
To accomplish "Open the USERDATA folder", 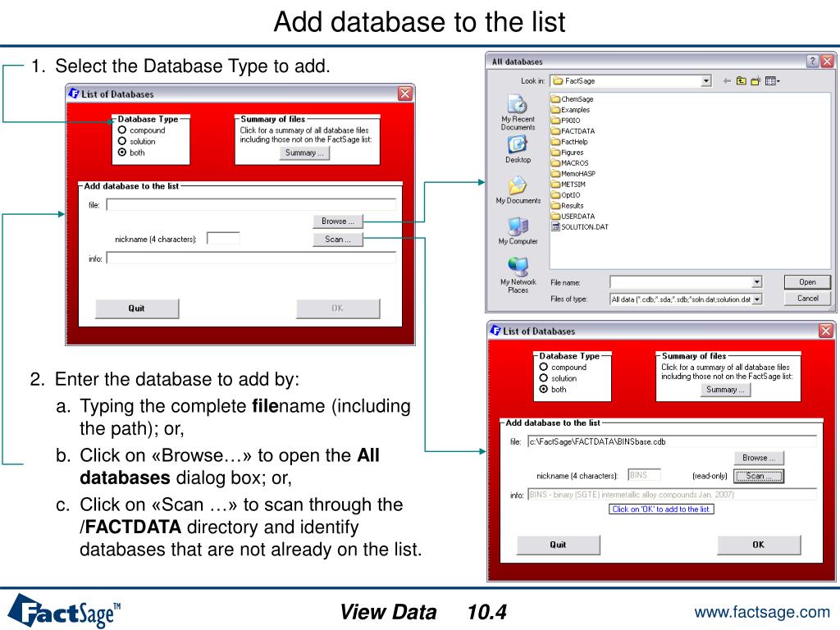I will tap(573, 217).
